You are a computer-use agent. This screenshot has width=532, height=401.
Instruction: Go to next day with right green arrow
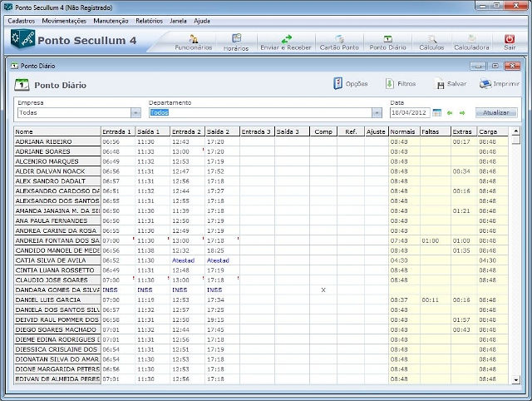point(462,112)
